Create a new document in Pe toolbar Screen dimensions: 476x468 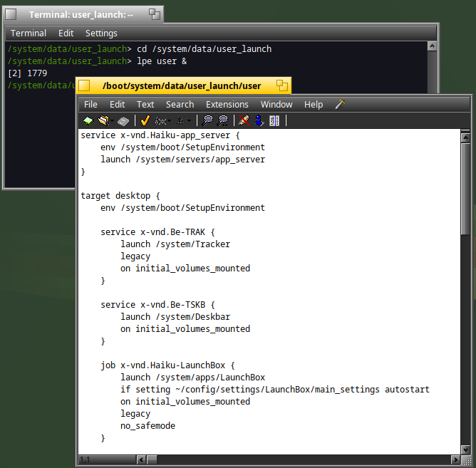tap(88, 121)
